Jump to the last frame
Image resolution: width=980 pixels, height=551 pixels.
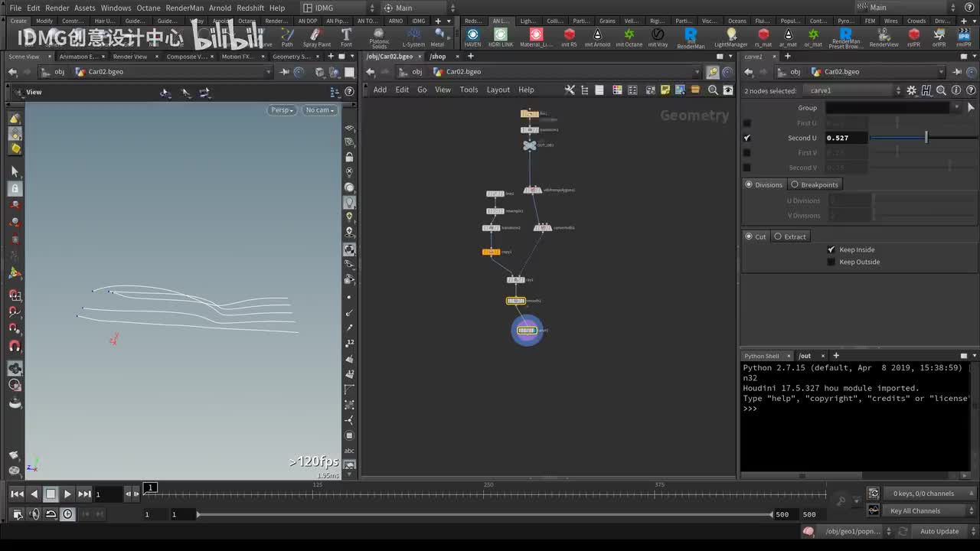pyautogui.click(x=84, y=494)
